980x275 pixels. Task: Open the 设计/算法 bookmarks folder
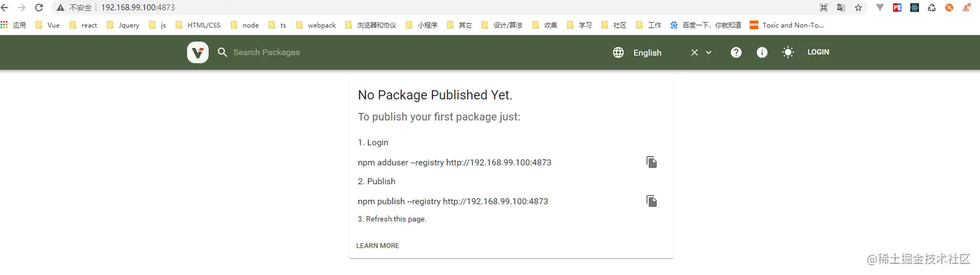501,25
